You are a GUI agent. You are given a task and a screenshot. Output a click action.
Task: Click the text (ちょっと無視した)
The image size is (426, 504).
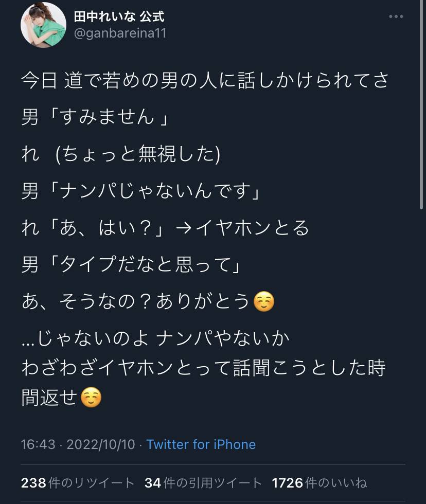(137, 155)
